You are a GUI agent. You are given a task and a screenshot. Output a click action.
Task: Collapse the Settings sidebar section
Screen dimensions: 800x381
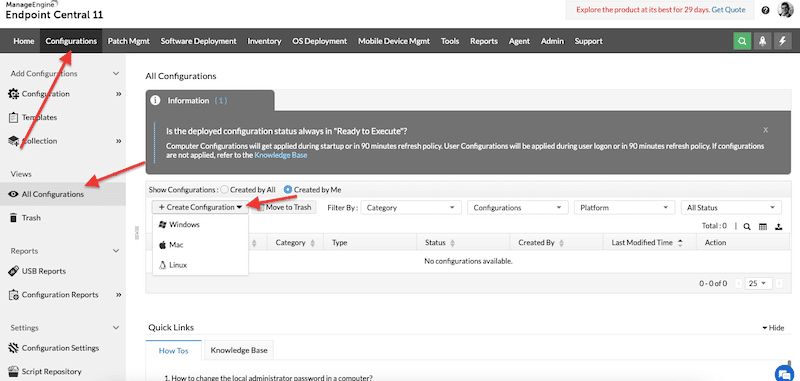(116, 328)
